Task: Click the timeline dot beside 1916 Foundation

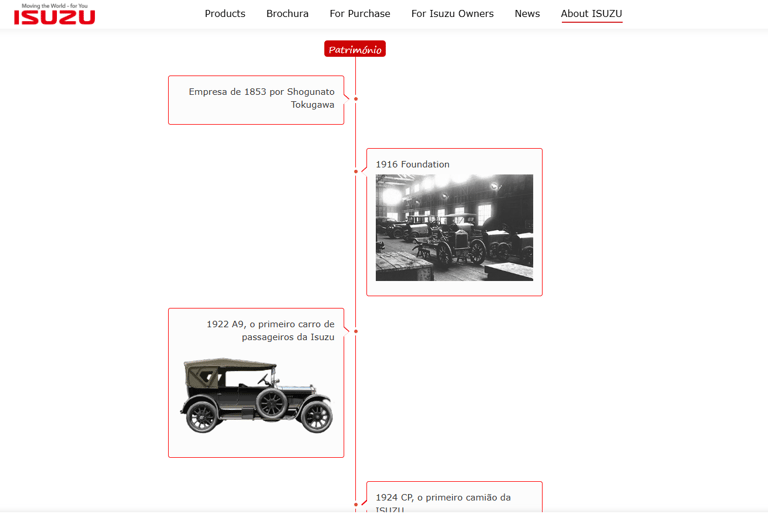Action: pos(356,171)
